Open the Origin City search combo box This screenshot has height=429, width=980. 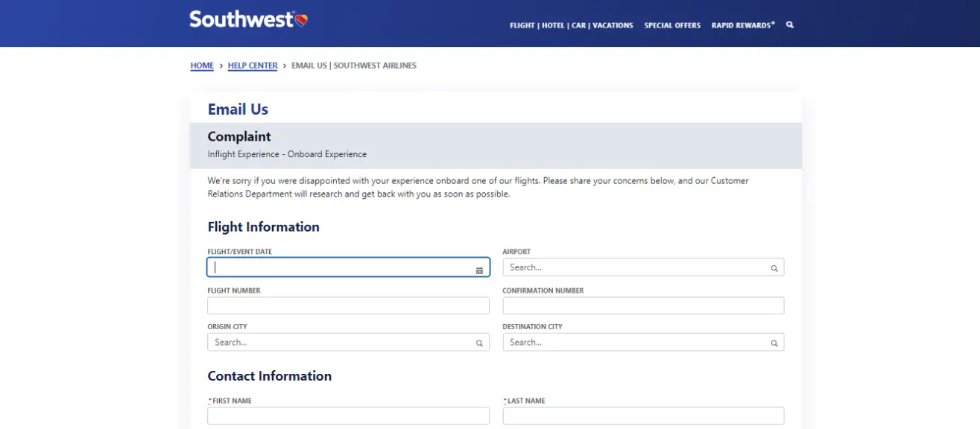(x=348, y=342)
